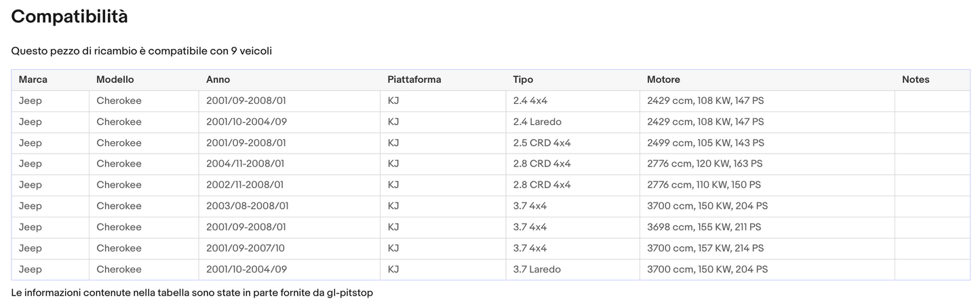Click the 3700 ccm, 157 KW engine cell
The width and height of the screenshot is (980, 305).
click(705, 248)
